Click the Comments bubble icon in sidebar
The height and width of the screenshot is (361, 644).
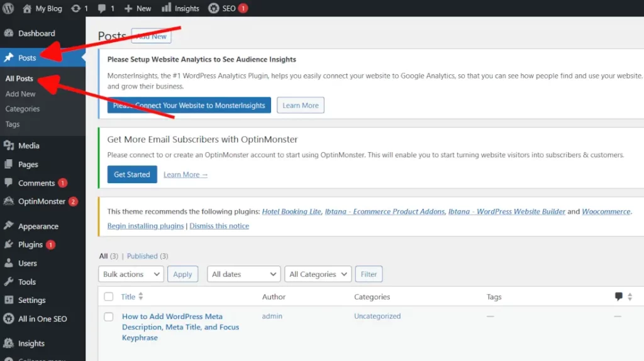(9, 183)
